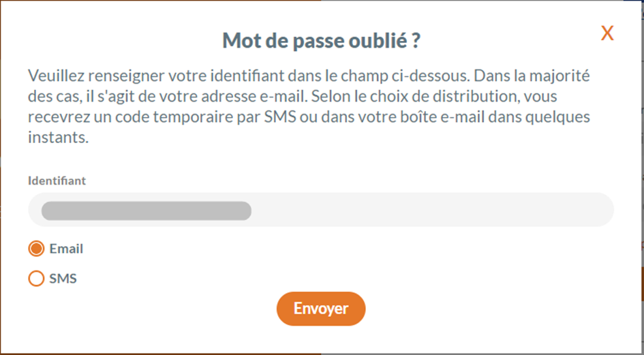Viewport: 644px width, 355px height.
Task: Submit the form with the orange Envoyer pill
Action: tap(321, 309)
